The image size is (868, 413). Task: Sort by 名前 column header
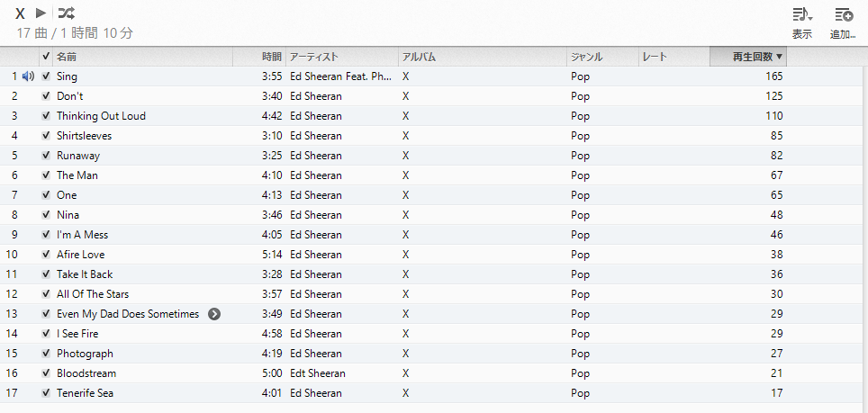143,57
